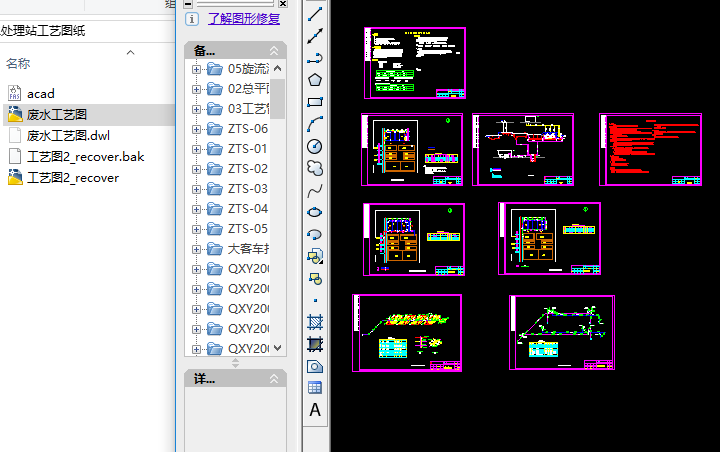Select the 05旋流 folder entry
Screen dimensions: 720x452
[x=237, y=69]
